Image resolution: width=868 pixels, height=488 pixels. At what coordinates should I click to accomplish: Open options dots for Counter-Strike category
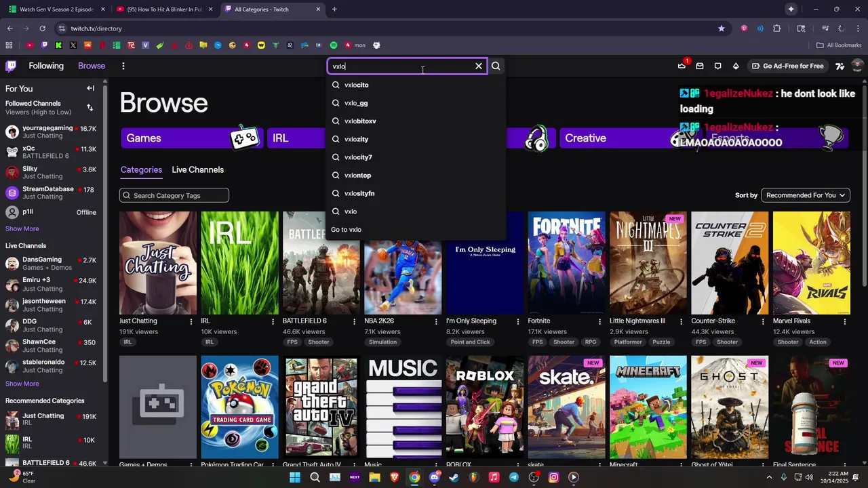point(764,321)
